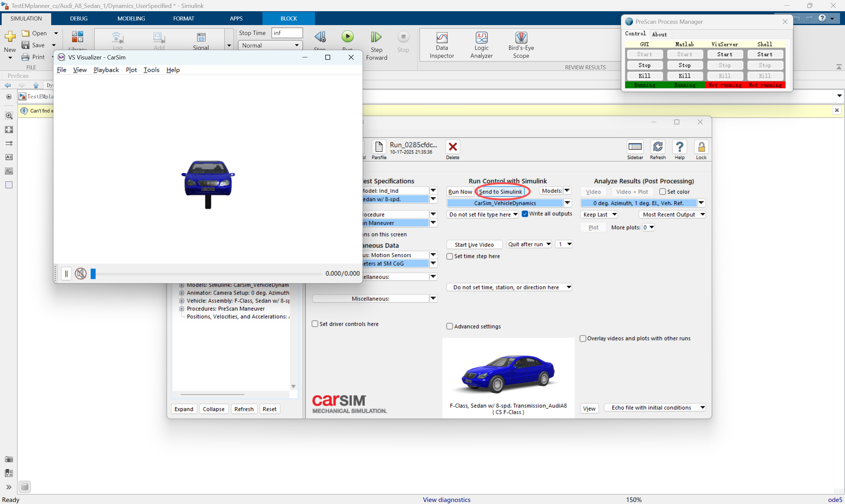
Task: Enable Set time step here
Action: (449, 256)
